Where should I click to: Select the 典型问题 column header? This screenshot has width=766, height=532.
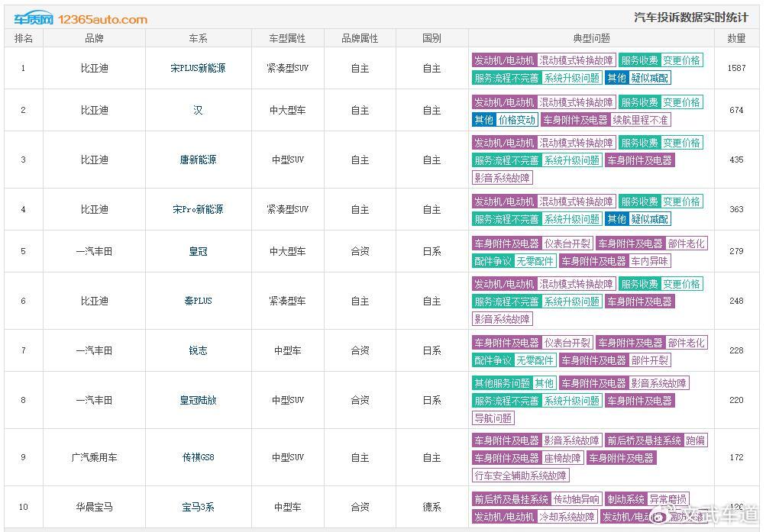(x=591, y=38)
